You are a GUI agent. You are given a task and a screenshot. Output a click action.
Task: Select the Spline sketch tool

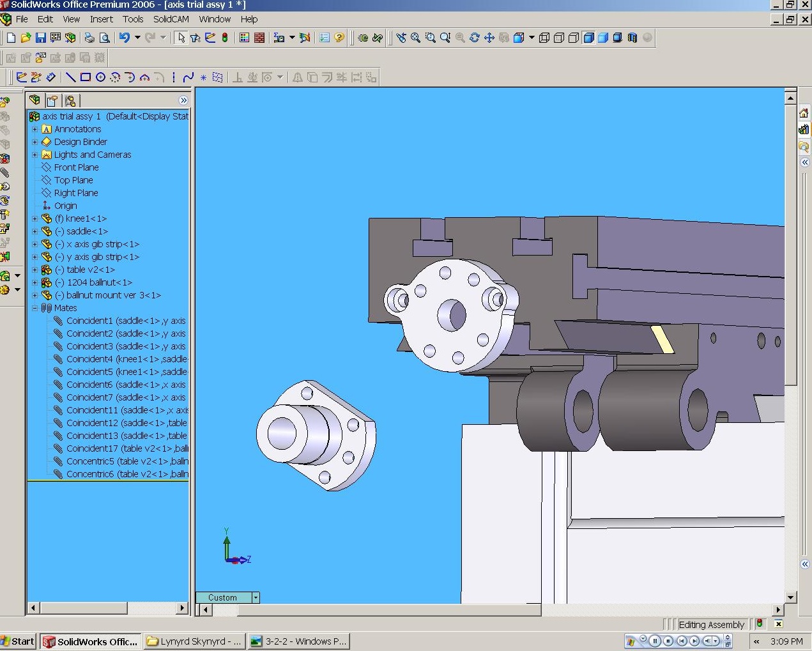coord(188,77)
